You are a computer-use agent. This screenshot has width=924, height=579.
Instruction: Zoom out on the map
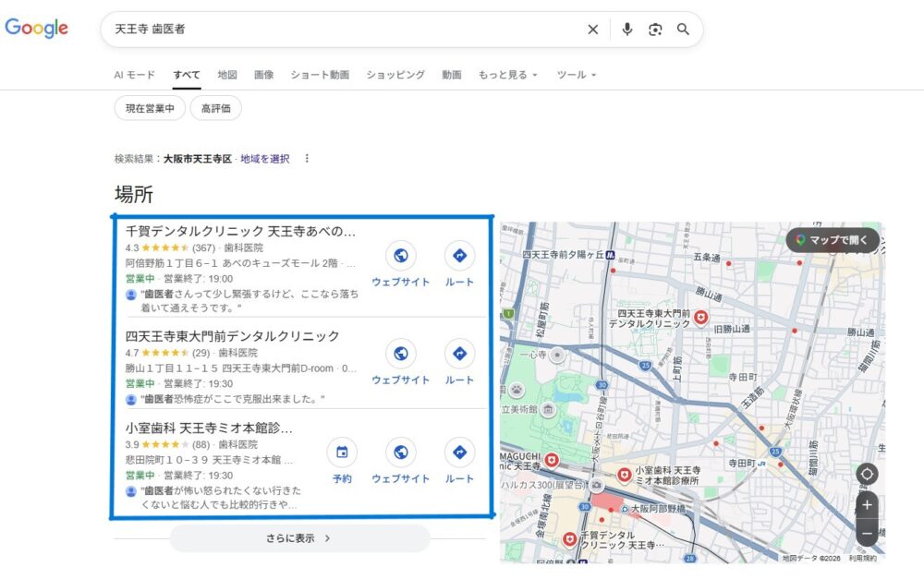pos(867,534)
